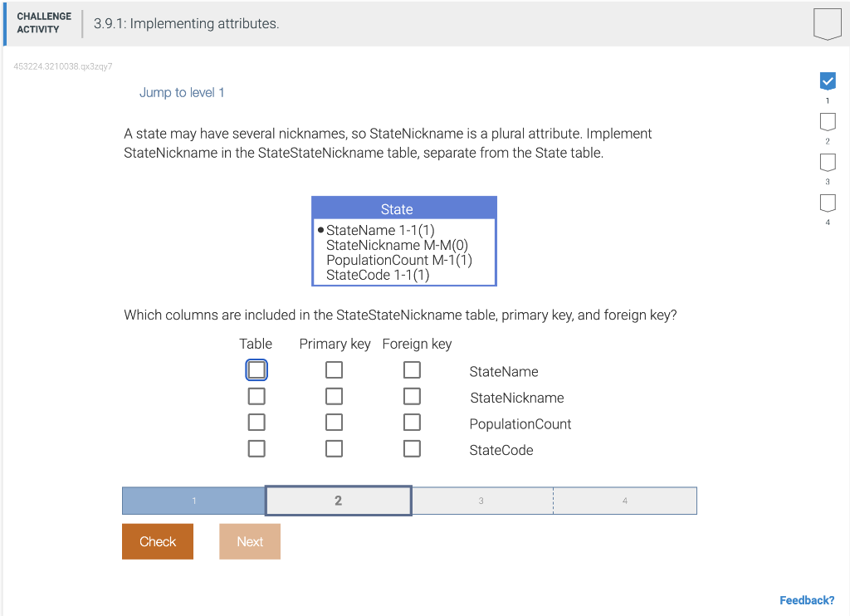Click the level 4 checkbox in the sidebar
The width and height of the screenshot is (850, 616).
828,203
